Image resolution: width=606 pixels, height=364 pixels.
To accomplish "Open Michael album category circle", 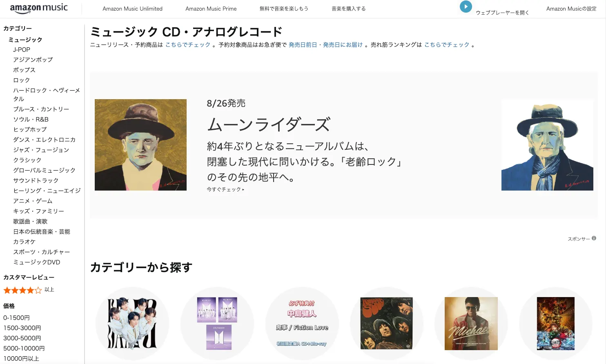I will tap(471, 324).
